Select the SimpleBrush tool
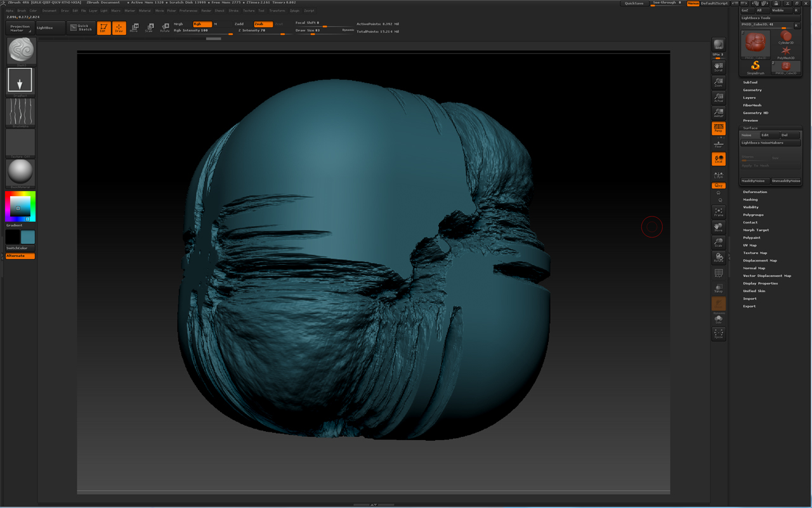The width and height of the screenshot is (812, 508). pos(755,67)
